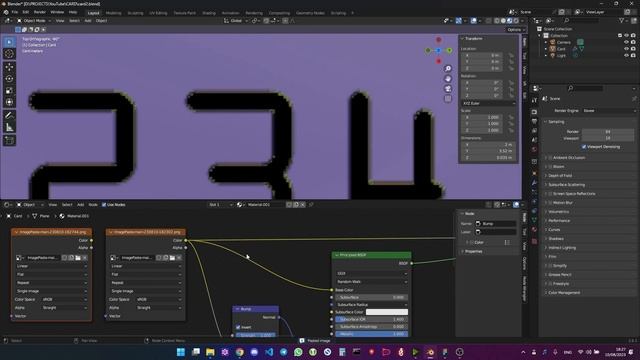Image resolution: width=640 pixels, height=360 pixels.
Task: Open the Random Walk subsurface method dropdown
Action: click(x=371, y=282)
